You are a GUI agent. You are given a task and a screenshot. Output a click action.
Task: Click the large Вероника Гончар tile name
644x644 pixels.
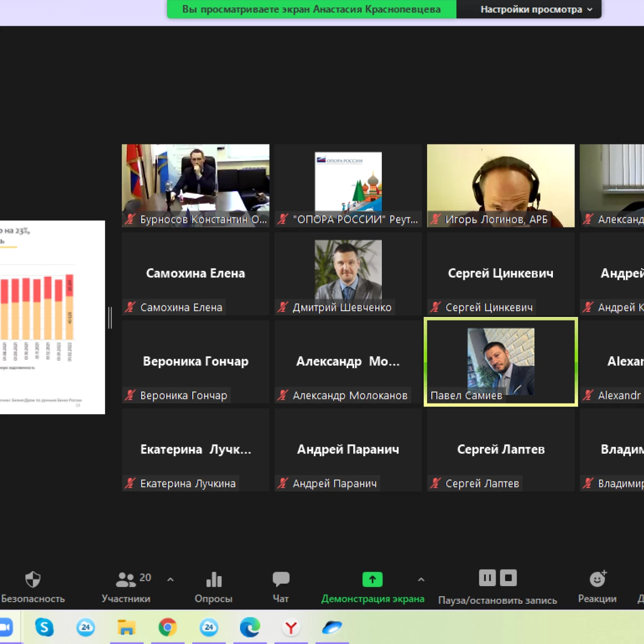(x=196, y=361)
